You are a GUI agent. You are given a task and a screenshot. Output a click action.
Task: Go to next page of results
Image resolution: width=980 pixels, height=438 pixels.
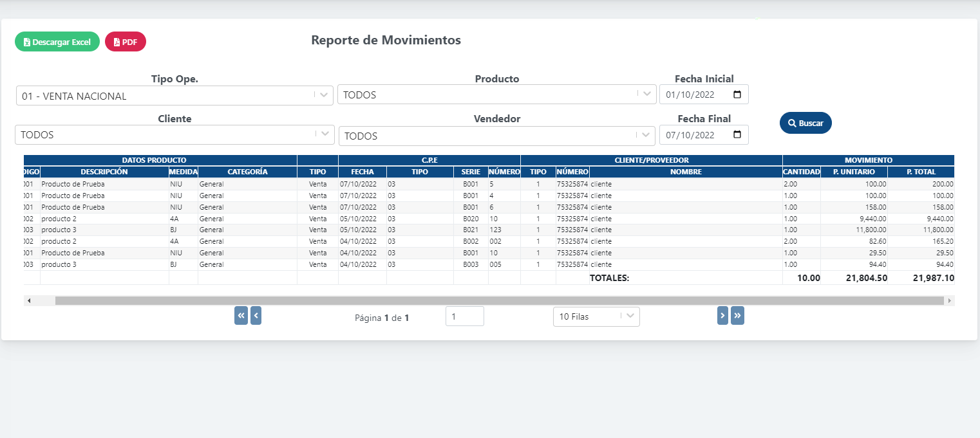(722, 316)
